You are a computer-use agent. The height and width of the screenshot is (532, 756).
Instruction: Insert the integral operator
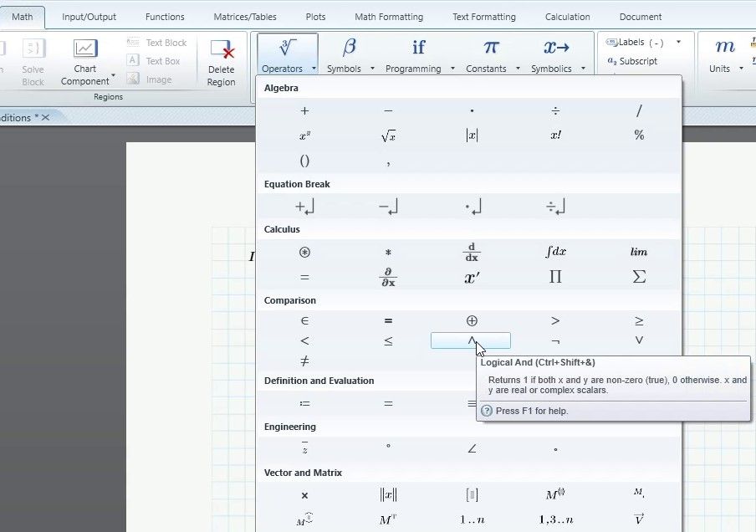555,252
